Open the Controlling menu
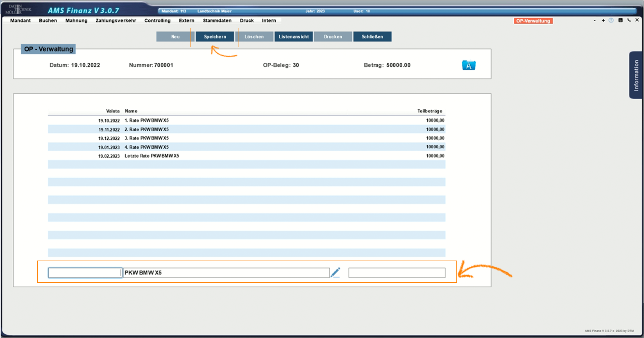This screenshot has height=338, width=644. point(157,20)
